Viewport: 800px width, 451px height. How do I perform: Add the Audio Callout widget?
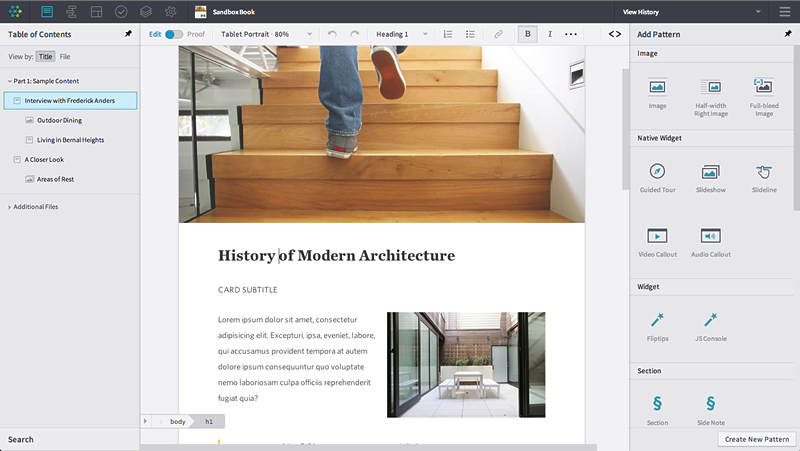pyautogui.click(x=711, y=242)
